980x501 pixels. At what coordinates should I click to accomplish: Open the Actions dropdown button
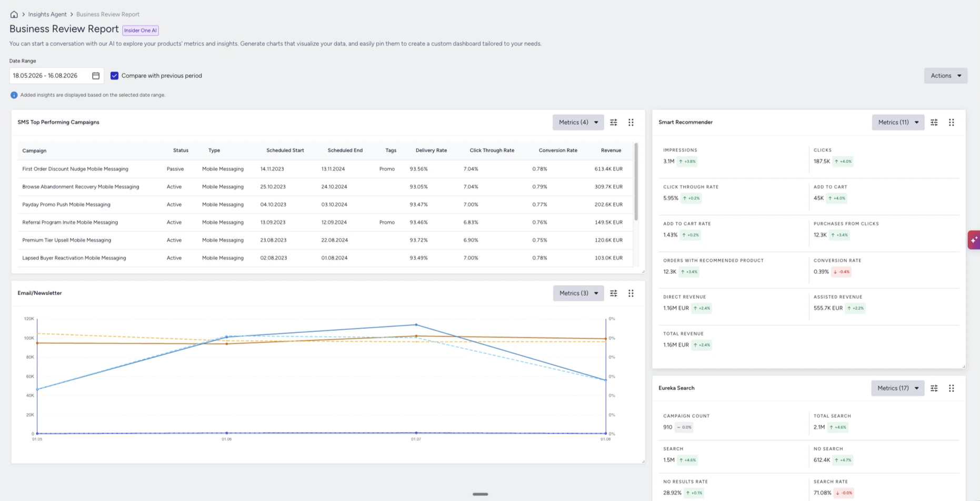pos(946,76)
